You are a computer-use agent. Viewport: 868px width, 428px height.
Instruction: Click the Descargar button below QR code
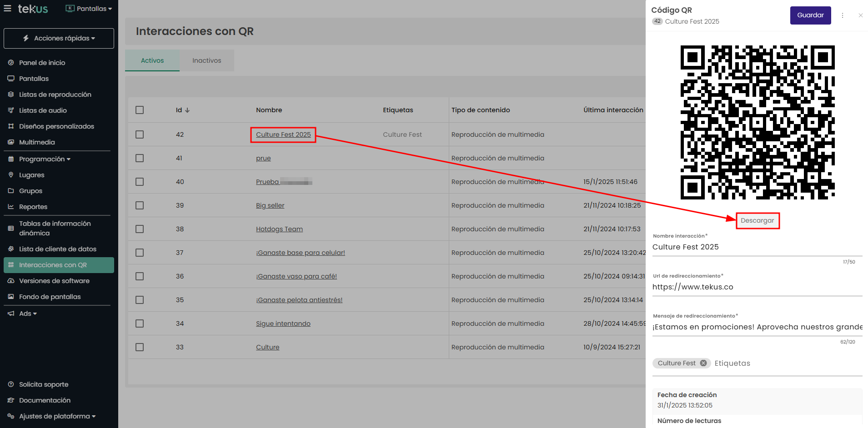click(757, 221)
